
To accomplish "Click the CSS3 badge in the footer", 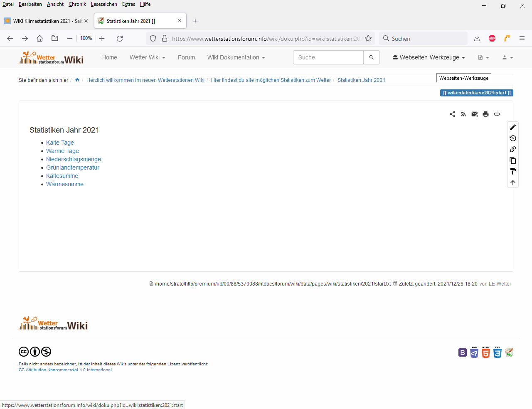I will 498,352.
